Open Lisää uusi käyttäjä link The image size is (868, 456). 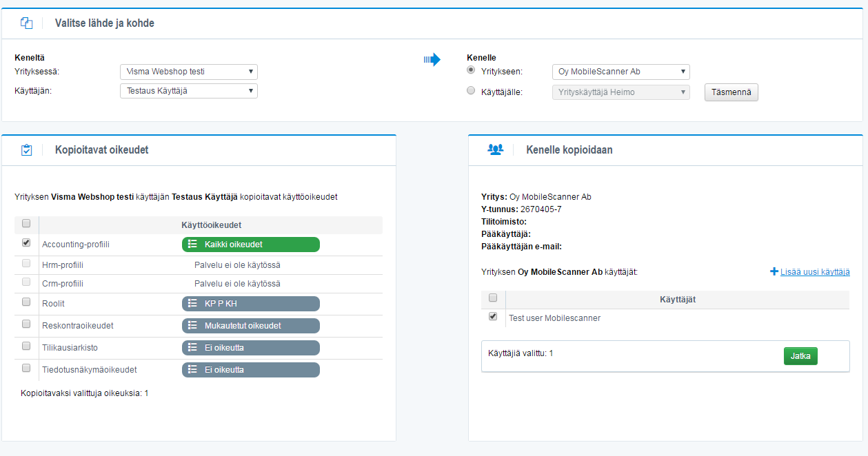point(815,272)
